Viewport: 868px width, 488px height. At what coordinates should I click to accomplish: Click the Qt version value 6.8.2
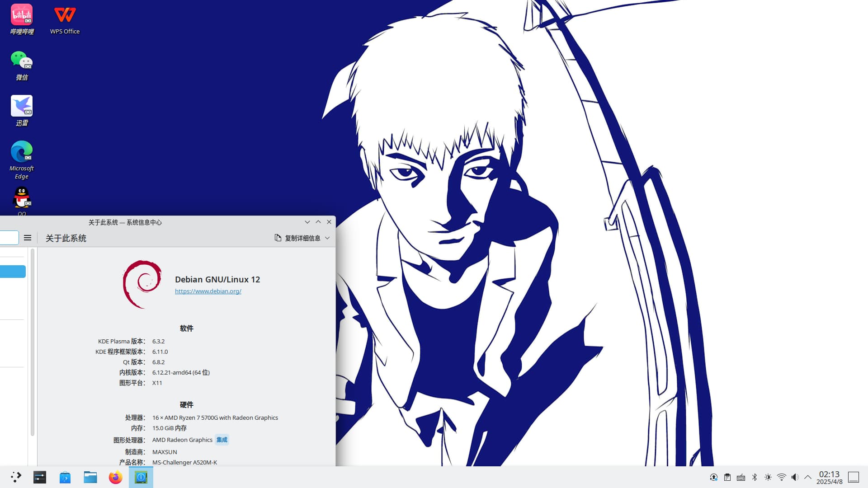point(158,362)
